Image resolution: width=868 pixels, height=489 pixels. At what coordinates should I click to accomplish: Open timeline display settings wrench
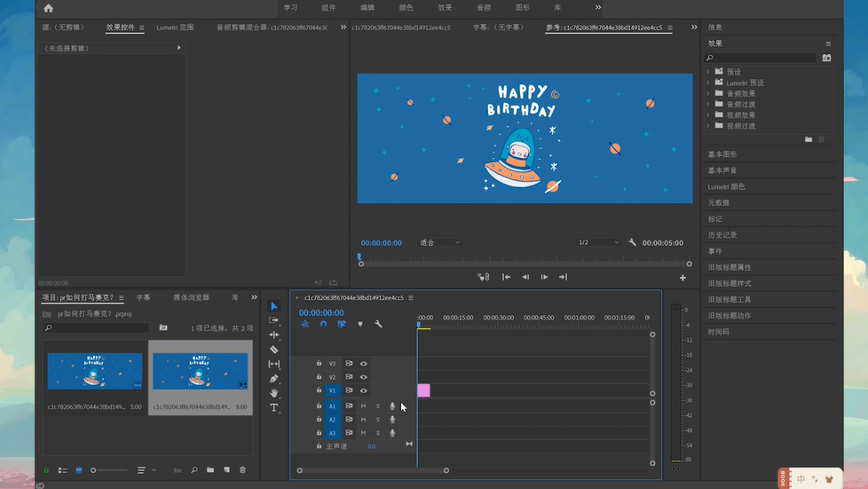[x=378, y=324]
